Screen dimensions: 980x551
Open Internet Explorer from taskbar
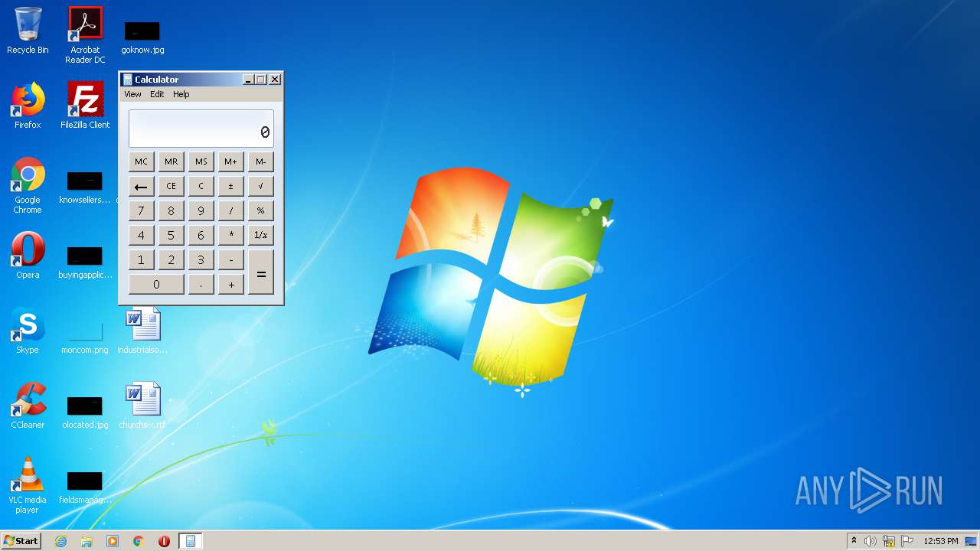tap(61, 541)
